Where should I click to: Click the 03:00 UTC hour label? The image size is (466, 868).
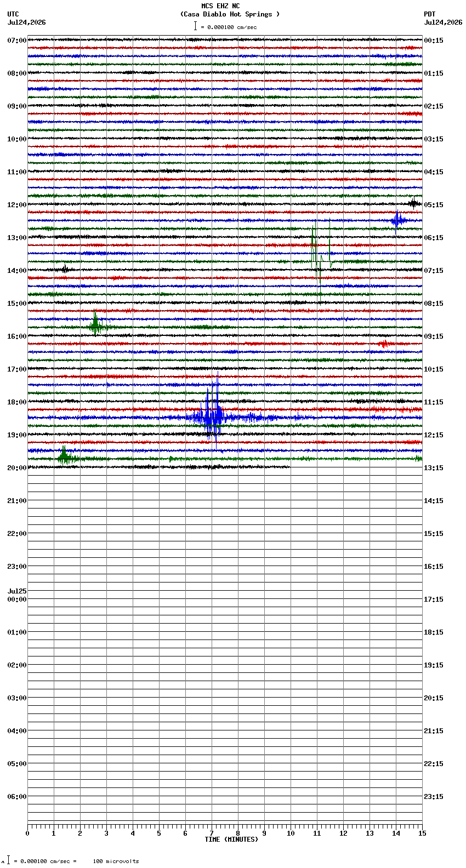click(17, 698)
